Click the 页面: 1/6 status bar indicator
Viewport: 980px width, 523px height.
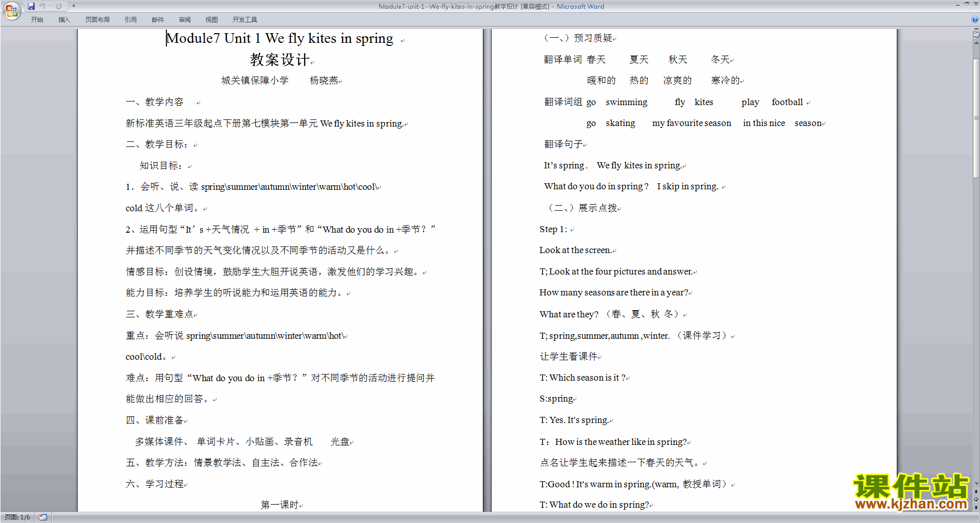17,517
